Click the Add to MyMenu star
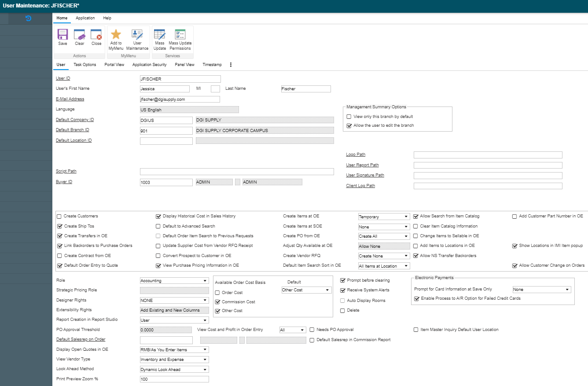 point(116,35)
